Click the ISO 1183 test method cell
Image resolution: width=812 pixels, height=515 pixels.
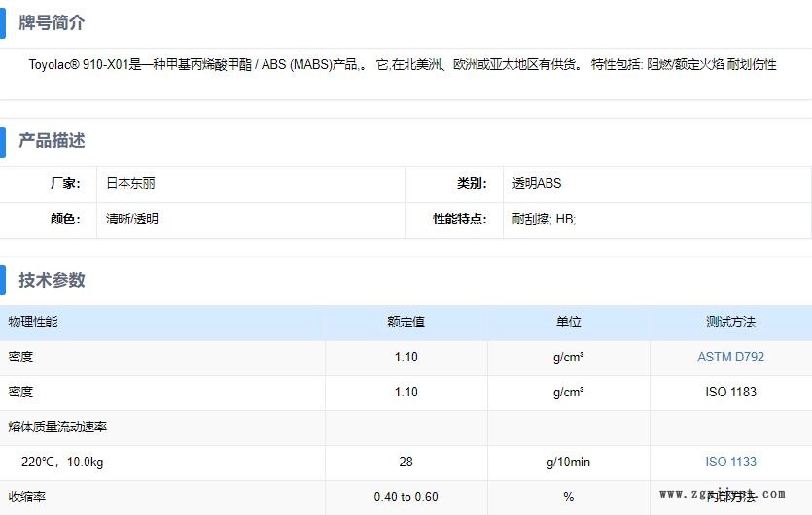(x=730, y=393)
